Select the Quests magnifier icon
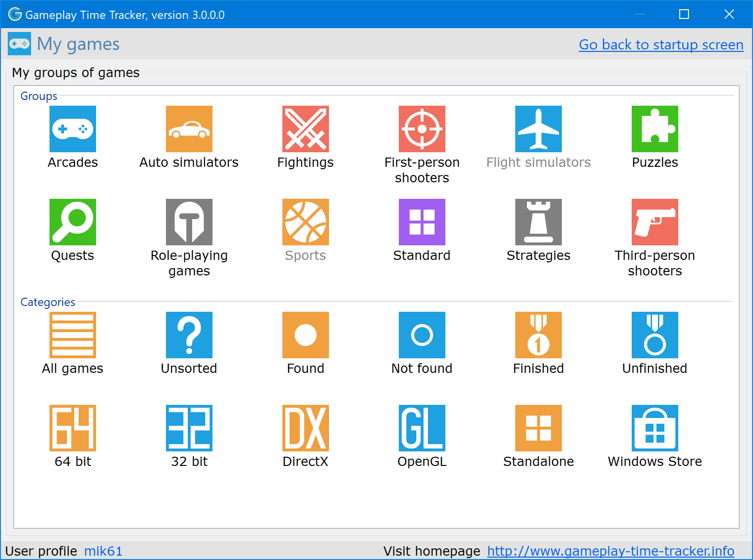The width and height of the screenshot is (753, 560). click(x=73, y=222)
